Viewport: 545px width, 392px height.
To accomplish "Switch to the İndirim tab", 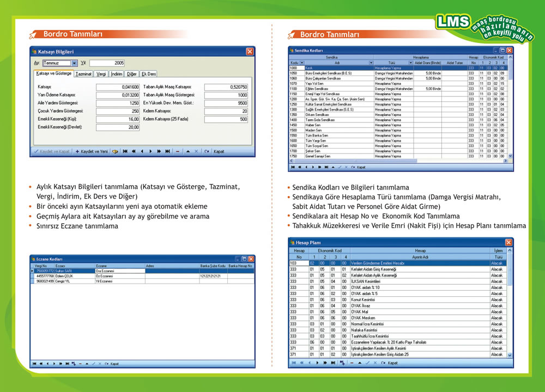I will tap(117, 74).
